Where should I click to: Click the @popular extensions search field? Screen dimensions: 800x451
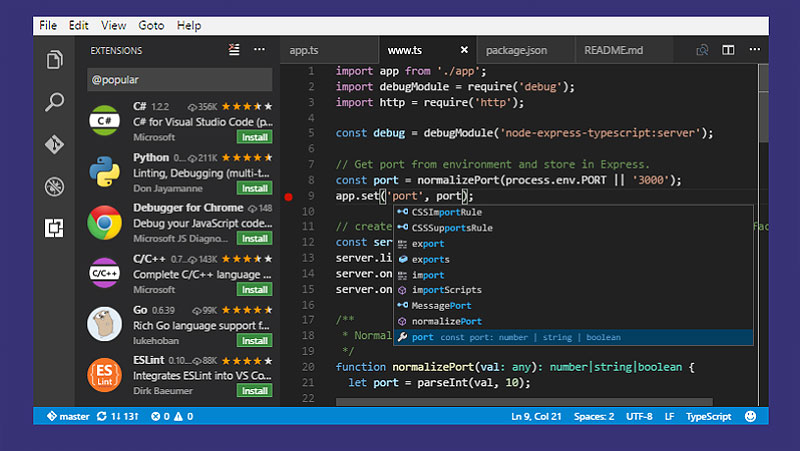tap(180, 79)
